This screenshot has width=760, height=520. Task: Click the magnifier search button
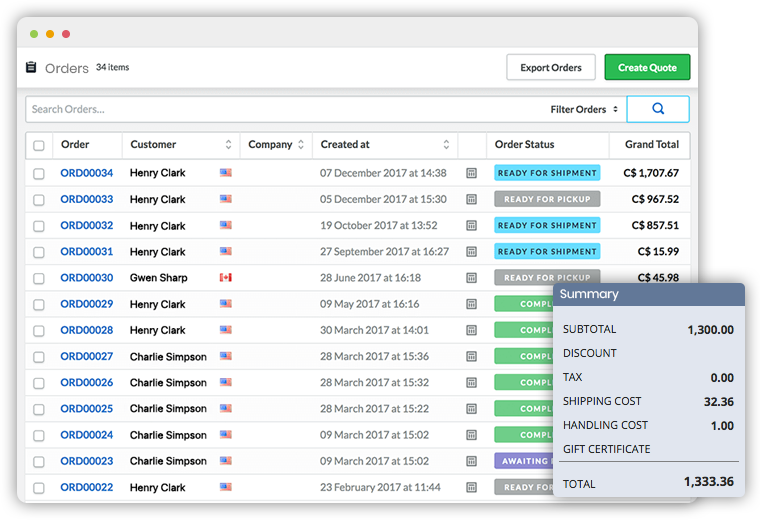point(658,109)
